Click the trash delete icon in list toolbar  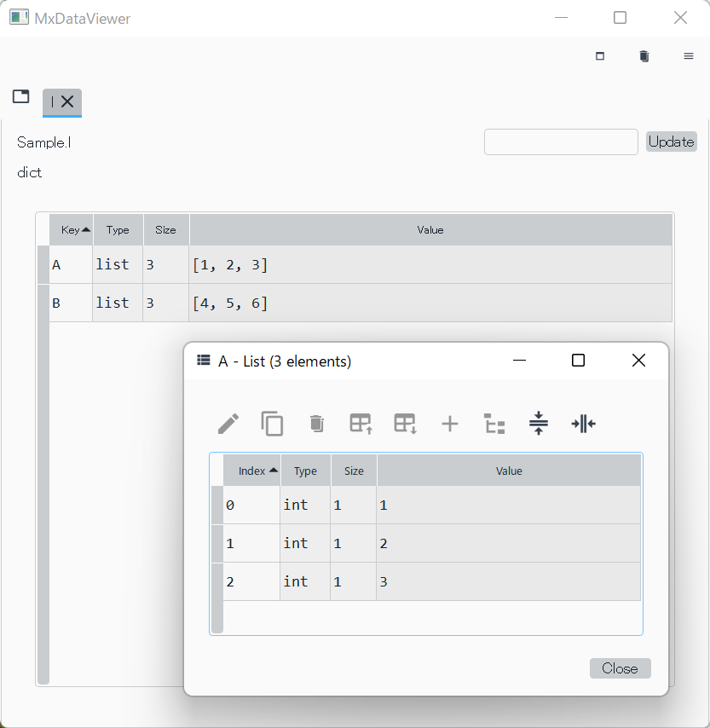pyautogui.click(x=316, y=424)
